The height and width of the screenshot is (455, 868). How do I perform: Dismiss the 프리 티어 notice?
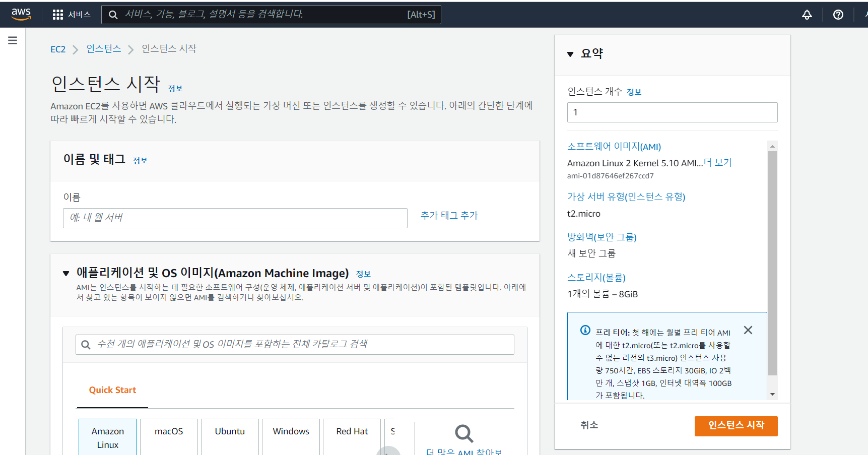tap(748, 330)
